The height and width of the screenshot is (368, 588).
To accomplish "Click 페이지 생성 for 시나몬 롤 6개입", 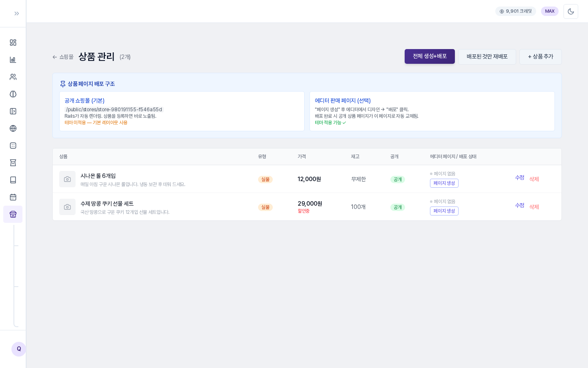I will tap(444, 183).
